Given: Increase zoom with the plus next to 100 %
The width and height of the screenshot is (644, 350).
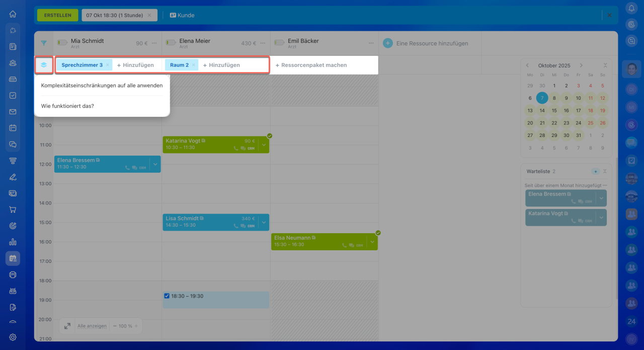Looking at the screenshot, I should [136, 326].
